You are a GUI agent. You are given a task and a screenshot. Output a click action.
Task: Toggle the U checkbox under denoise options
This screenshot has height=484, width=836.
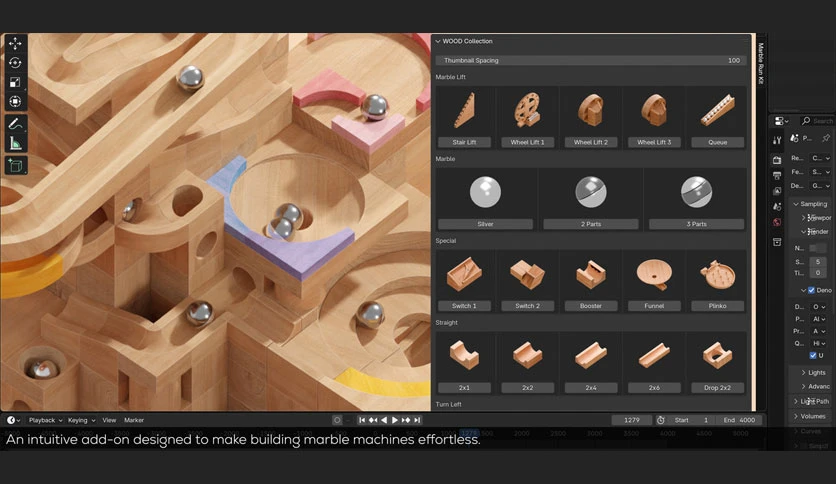pos(813,355)
